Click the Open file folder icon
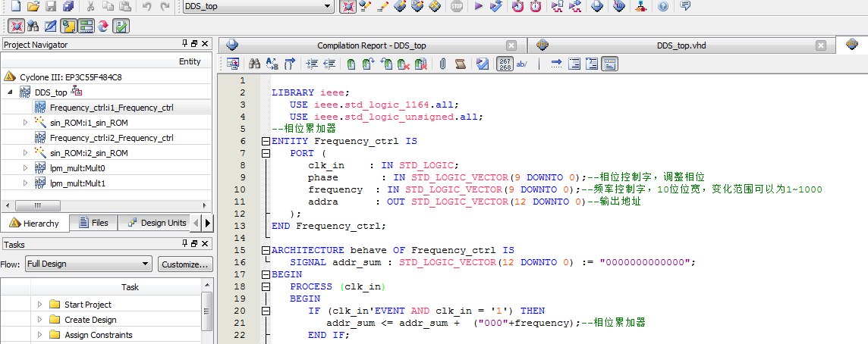 [33, 6]
